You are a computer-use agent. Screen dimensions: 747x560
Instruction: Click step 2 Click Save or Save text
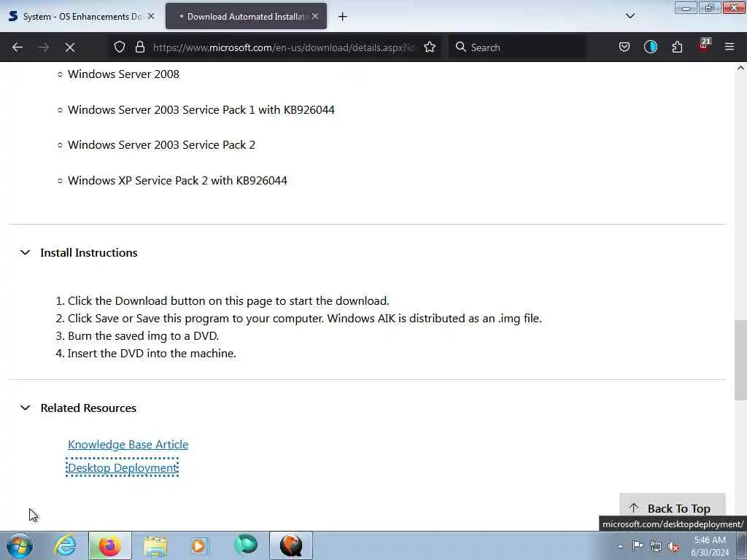pyautogui.click(x=305, y=318)
